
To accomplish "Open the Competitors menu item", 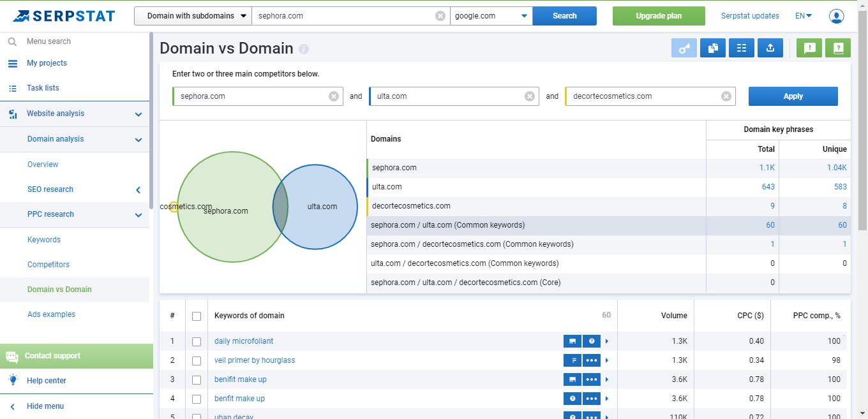I will 49,265.
